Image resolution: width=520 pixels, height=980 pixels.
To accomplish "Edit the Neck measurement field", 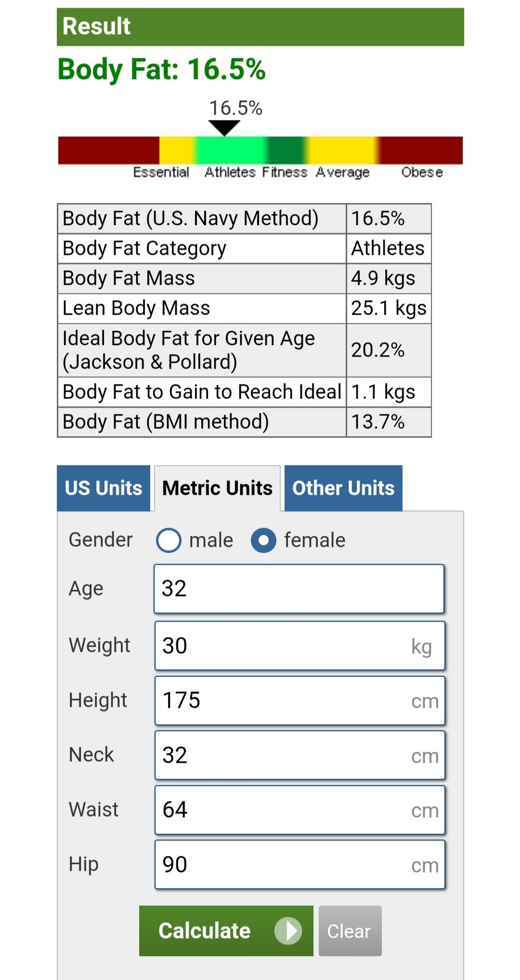I will [299, 755].
